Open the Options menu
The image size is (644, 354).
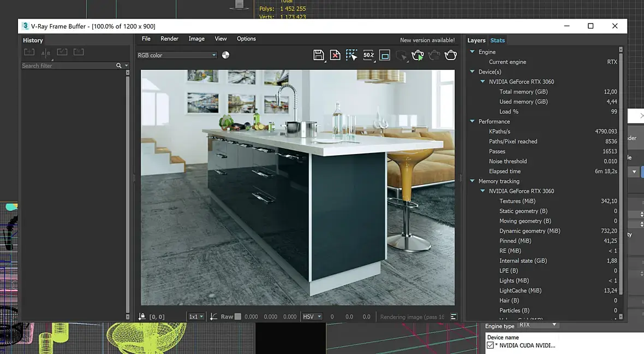coord(246,39)
